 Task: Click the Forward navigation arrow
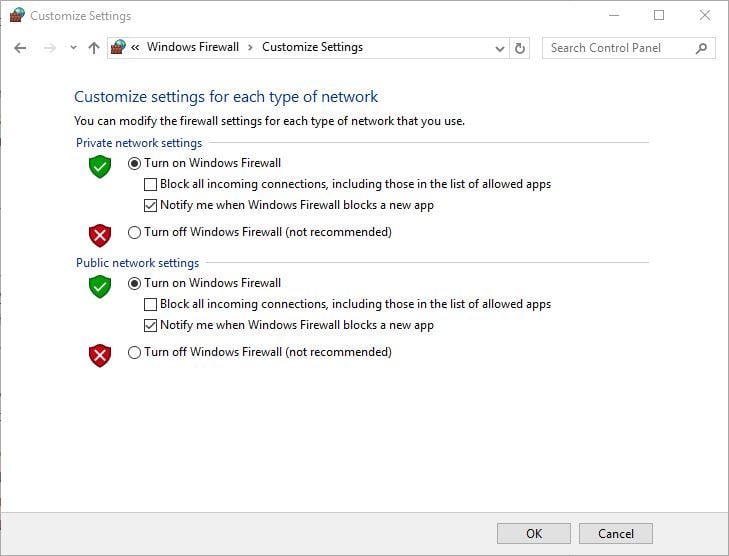49,48
